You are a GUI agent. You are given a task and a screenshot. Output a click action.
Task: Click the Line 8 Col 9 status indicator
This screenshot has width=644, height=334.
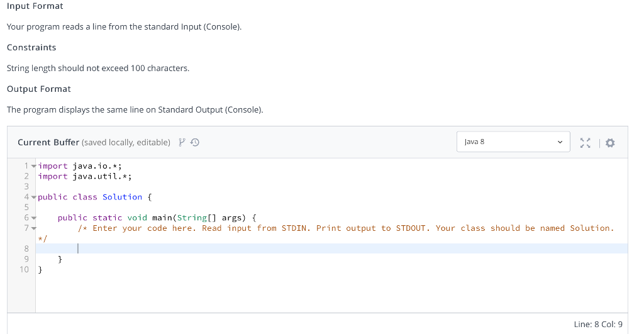click(x=598, y=324)
